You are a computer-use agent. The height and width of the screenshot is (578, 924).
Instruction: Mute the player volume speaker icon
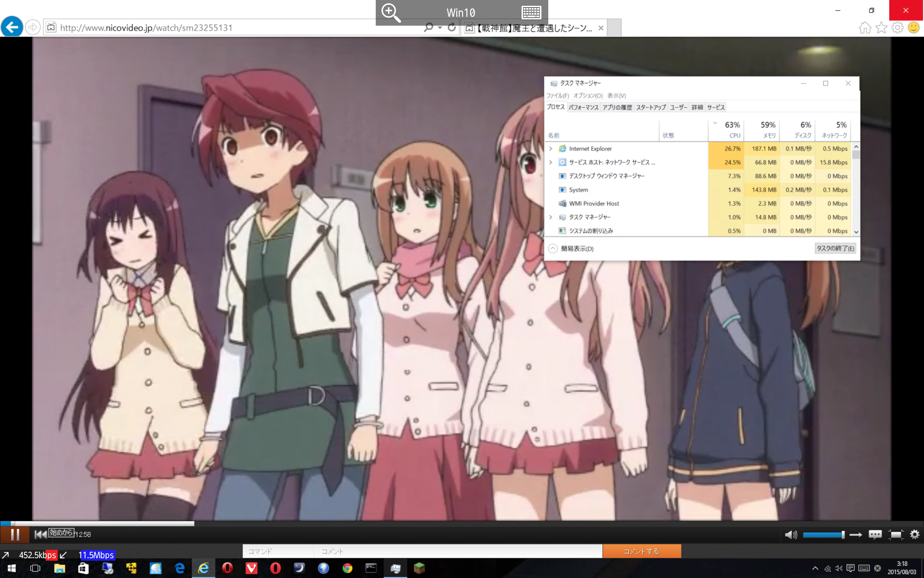pyautogui.click(x=791, y=534)
